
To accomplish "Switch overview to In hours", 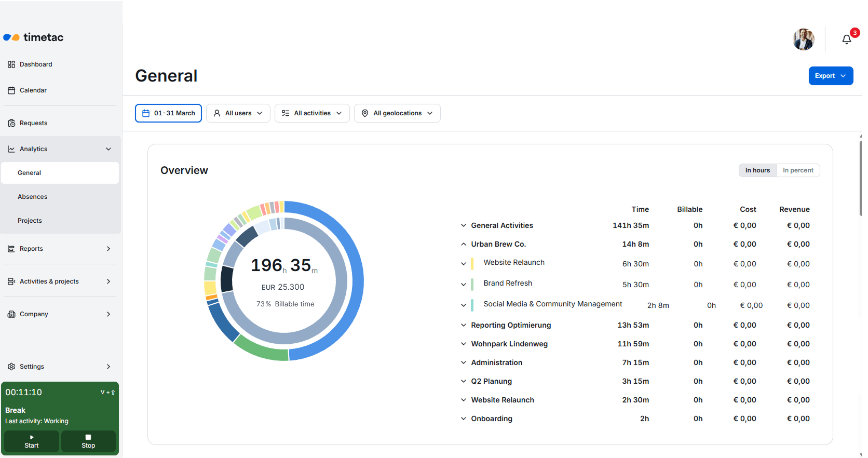I will (757, 170).
